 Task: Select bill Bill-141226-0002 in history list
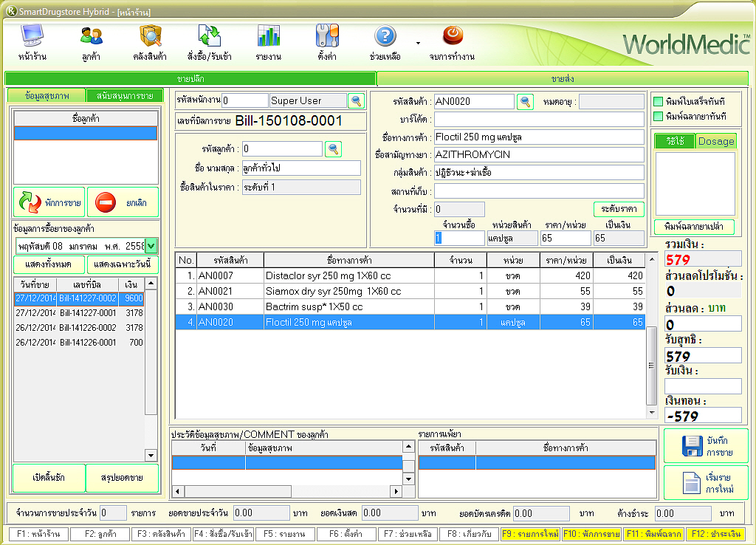[79, 327]
